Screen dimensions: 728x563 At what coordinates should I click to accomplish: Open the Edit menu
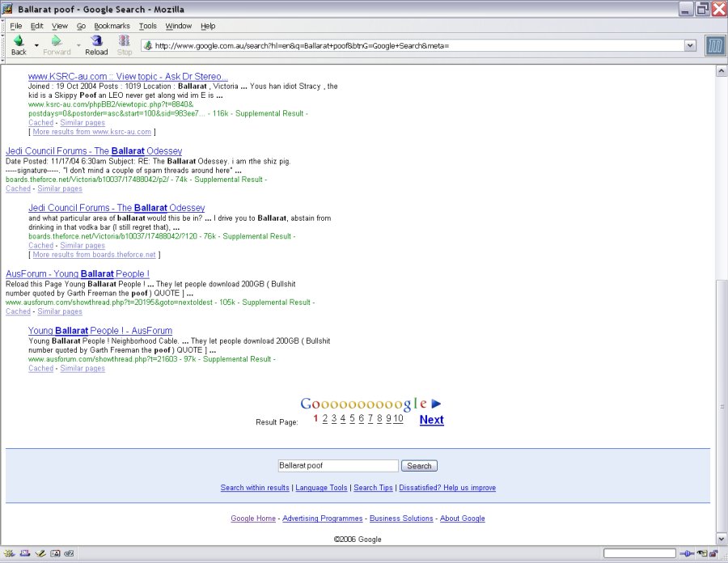click(x=36, y=26)
